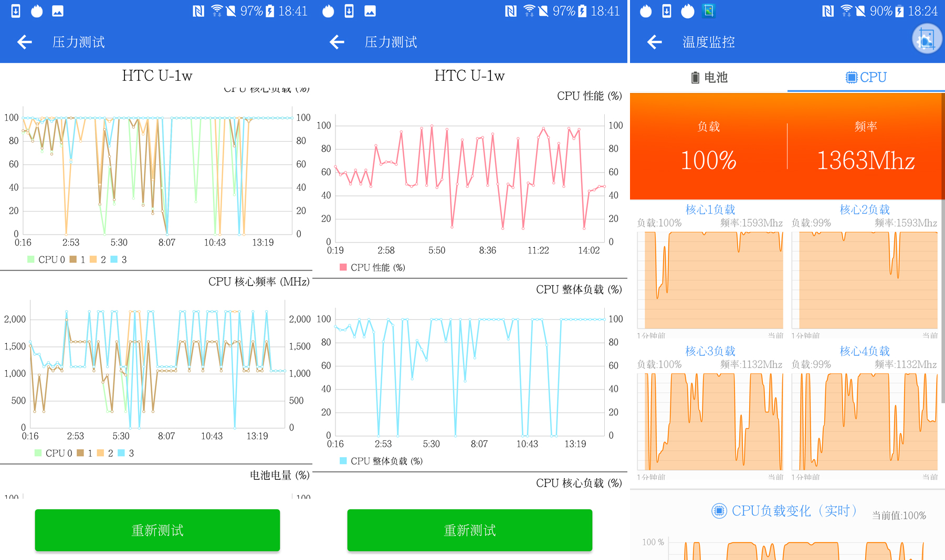Tap the Wi-Fi icon in first status bar
This screenshot has height=560, width=945.
click(216, 10)
